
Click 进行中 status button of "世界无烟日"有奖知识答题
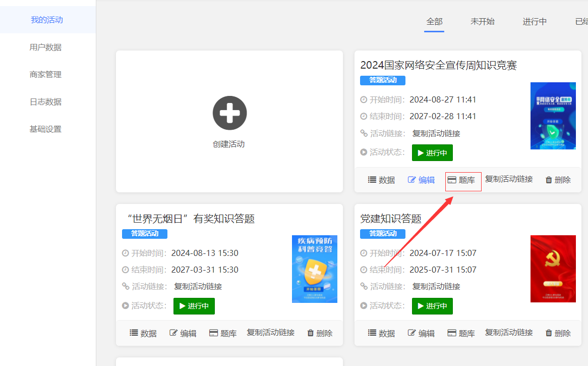(194, 306)
